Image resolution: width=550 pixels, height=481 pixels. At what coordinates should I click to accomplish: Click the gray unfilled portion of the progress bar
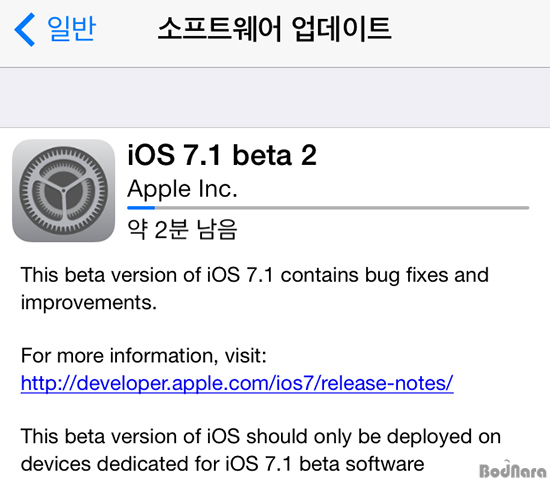tap(342, 208)
